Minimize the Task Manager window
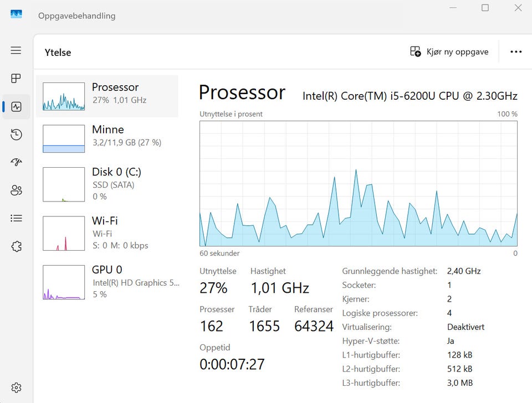 (x=453, y=7)
